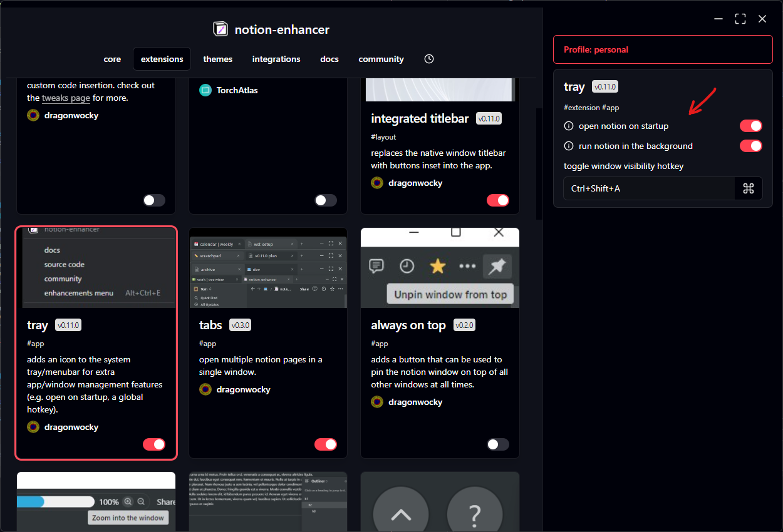Image resolution: width=783 pixels, height=532 pixels.
Task: Click dragonwocky's avatar on the tabs card
Action: (x=205, y=389)
